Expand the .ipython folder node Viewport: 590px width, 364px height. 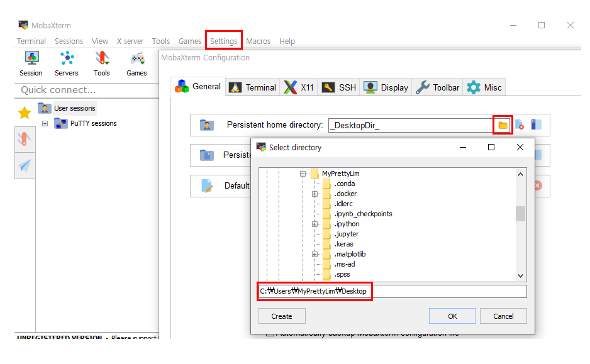coord(314,224)
